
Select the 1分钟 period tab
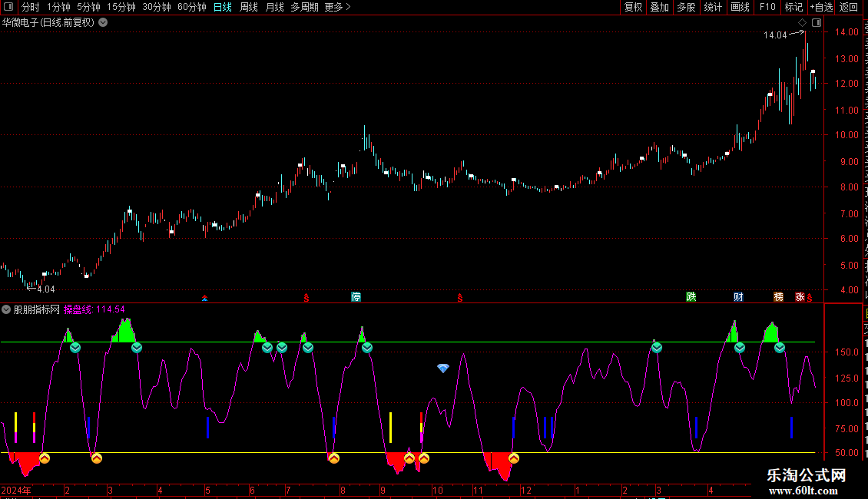58,7
